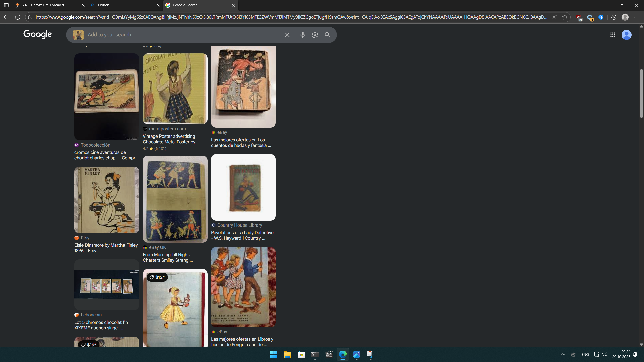Open Google Lens image search icon
Viewport: 644px width, 362px height.
pyautogui.click(x=315, y=35)
